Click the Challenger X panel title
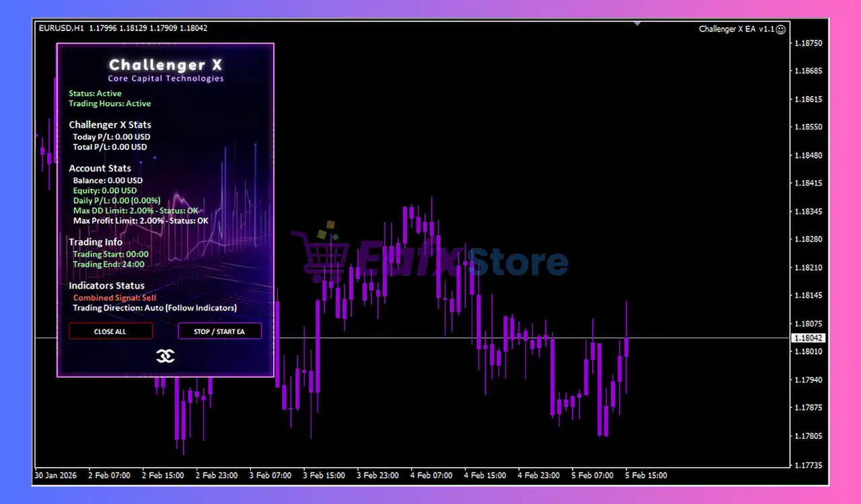Image resolution: width=861 pixels, height=504 pixels. [x=165, y=65]
